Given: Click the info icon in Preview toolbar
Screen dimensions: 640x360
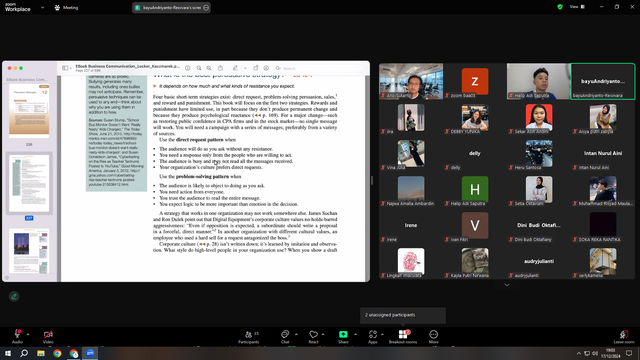Looking at the screenshot, I should (187, 68).
